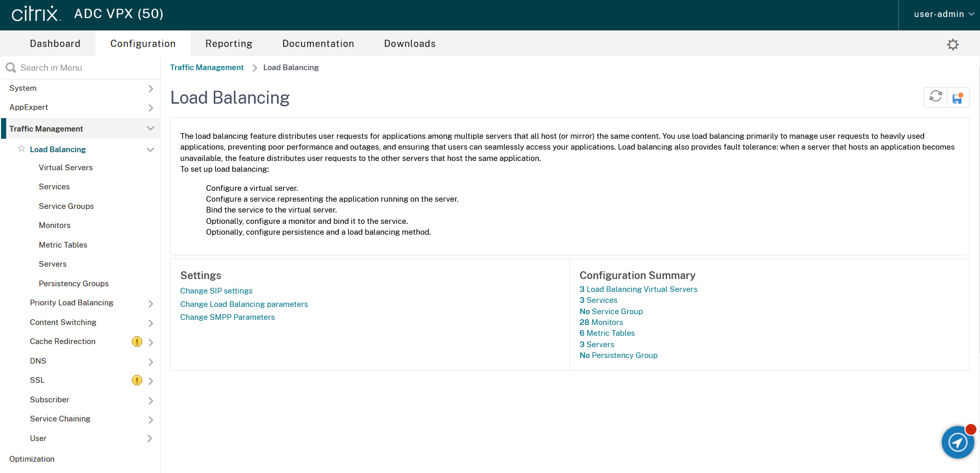Viewport: 980px width, 473px height.
Task: Select Monitors in the sidebar
Action: coord(55,225)
